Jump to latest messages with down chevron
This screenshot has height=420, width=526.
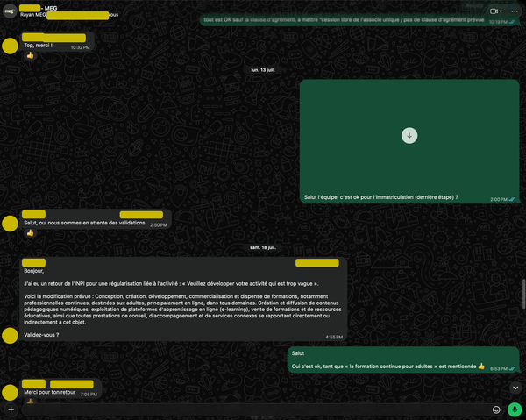pos(515,388)
